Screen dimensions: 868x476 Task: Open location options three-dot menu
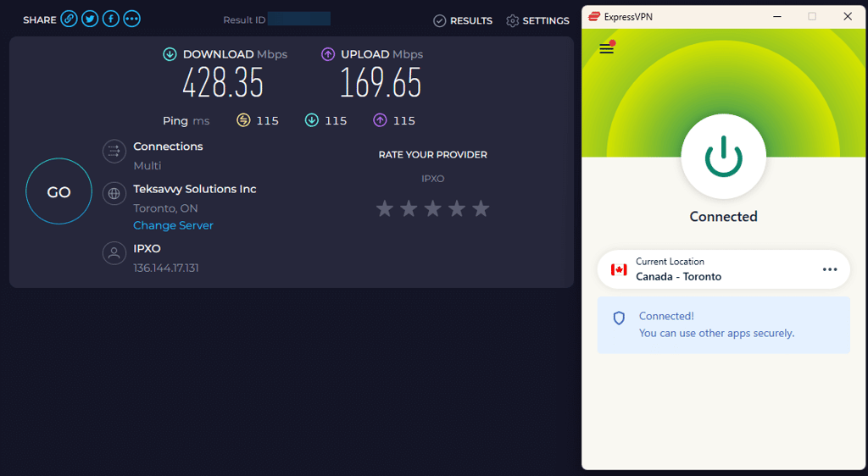click(830, 269)
